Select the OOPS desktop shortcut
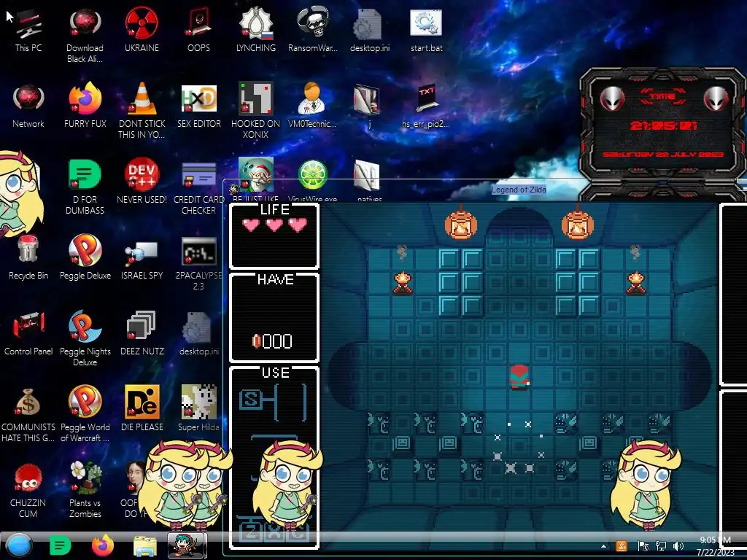The height and width of the screenshot is (560, 747). click(198, 29)
